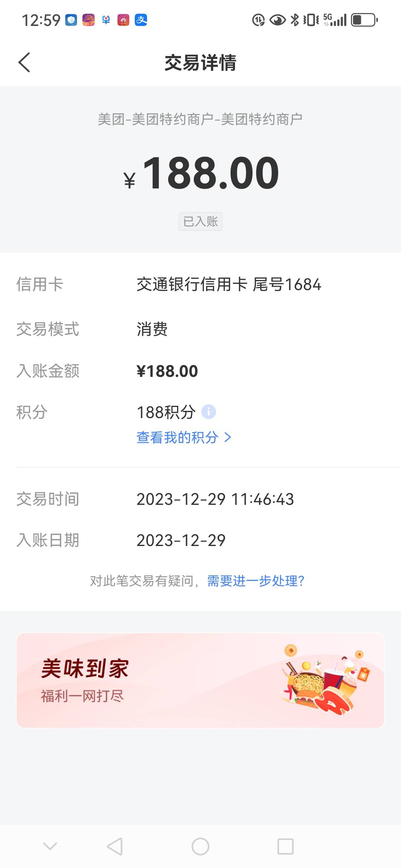Viewport: 401px width, 868px height.
Task: Tap the Bluetooth status icon
Action: 295,20
